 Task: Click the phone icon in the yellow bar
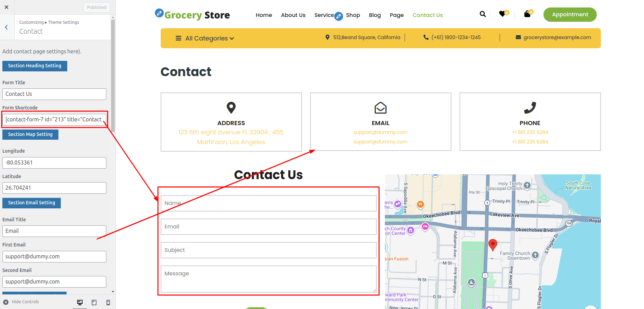426,37
